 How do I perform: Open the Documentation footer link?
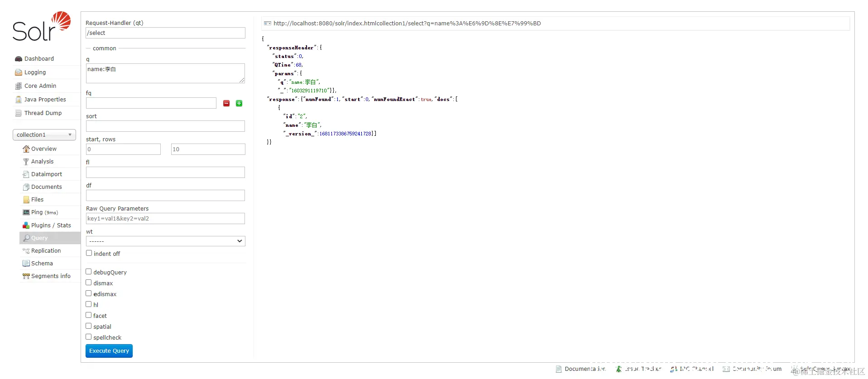tap(585, 369)
